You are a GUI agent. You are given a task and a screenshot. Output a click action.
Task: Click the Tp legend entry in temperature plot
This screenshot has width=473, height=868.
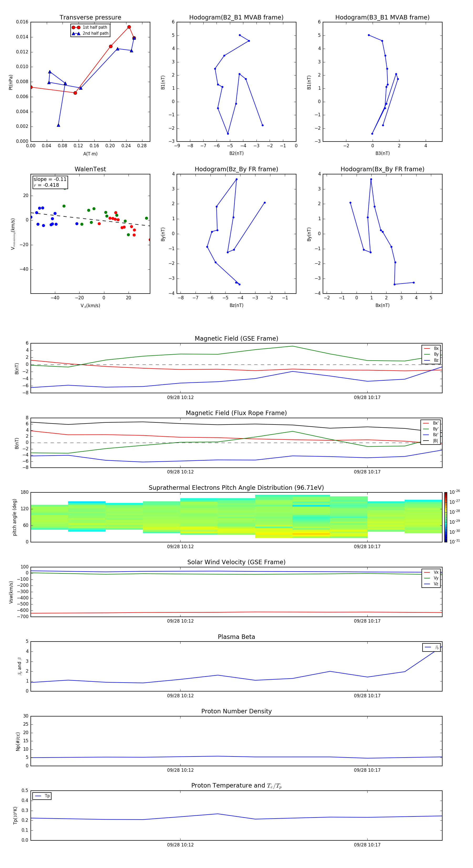tap(42, 796)
